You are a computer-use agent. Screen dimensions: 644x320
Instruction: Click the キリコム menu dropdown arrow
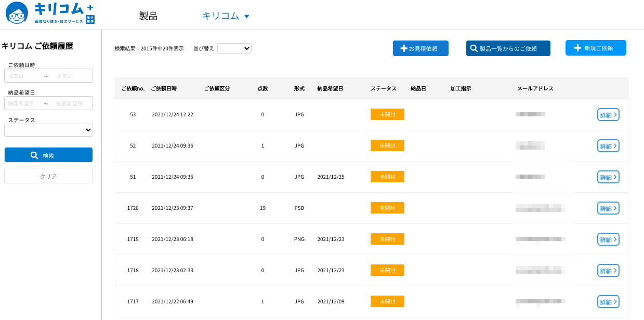(247, 17)
